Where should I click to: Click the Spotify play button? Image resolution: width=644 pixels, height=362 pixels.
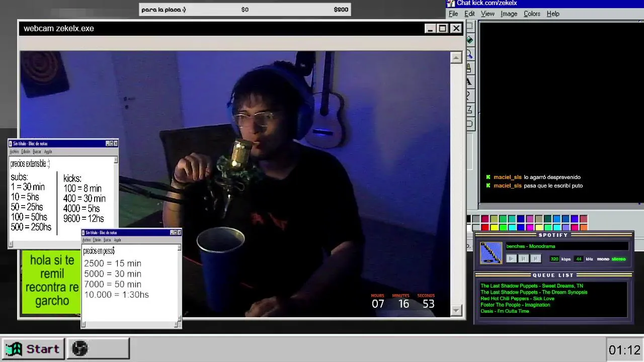click(x=511, y=258)
